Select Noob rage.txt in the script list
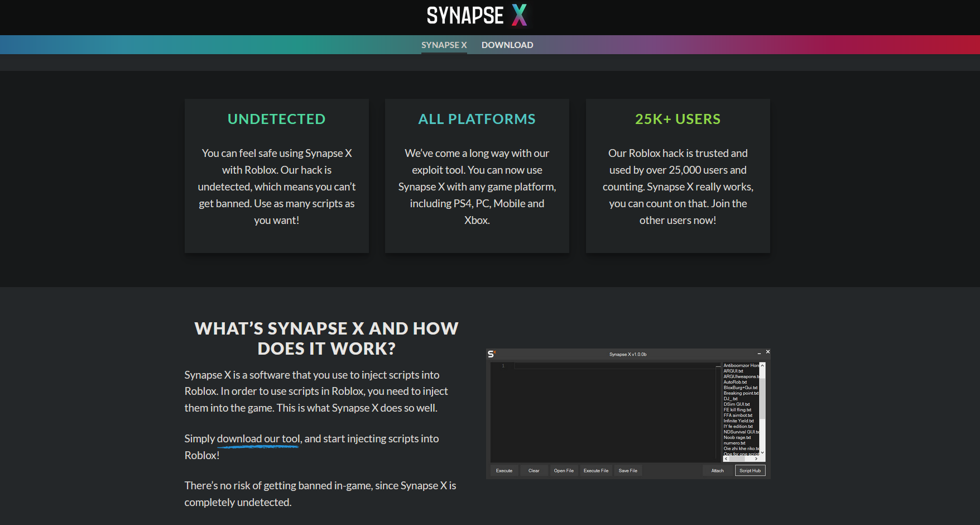The width and height of the screenshot is (980, 525). click(x=737, y=438)
